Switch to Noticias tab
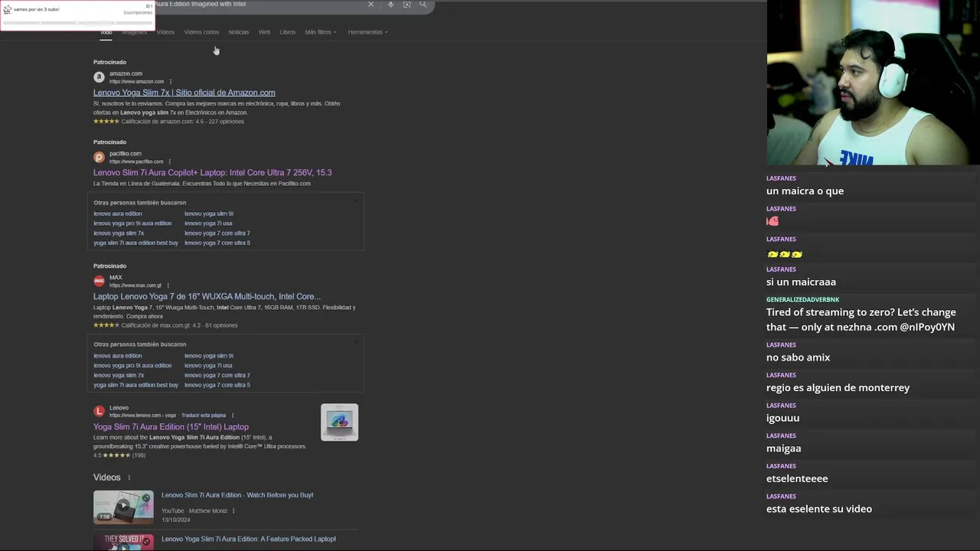Screen dimensions: 980x551 (239, 32)
